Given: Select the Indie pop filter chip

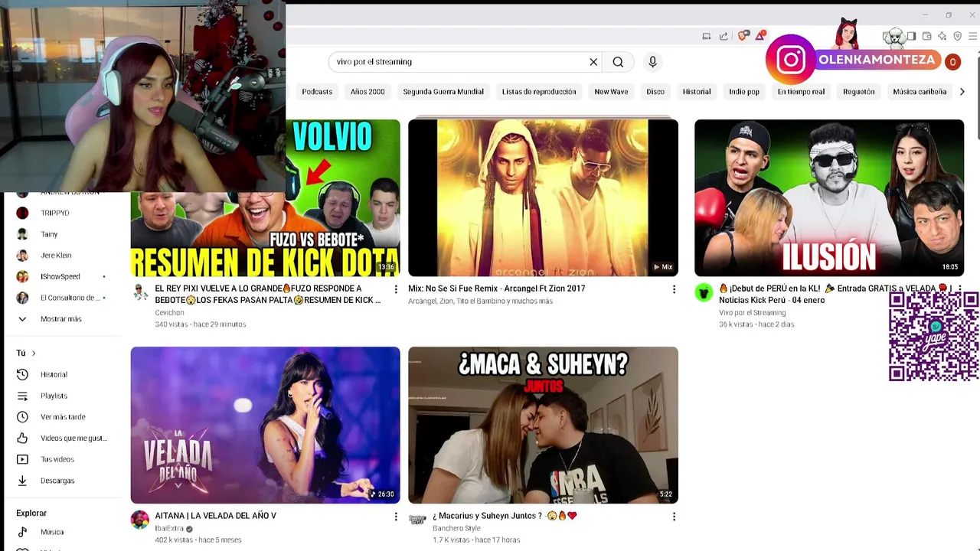Looking at the screenshot, I should point(744,92).
